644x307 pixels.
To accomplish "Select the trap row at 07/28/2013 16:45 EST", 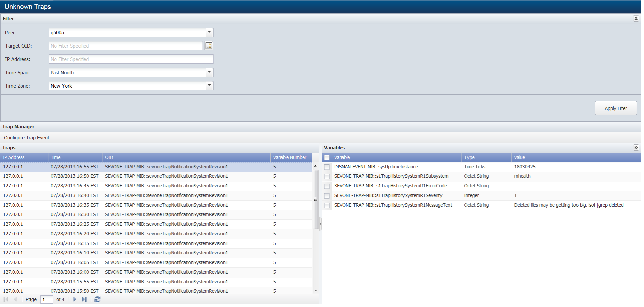I will click(x=156, y=186).
